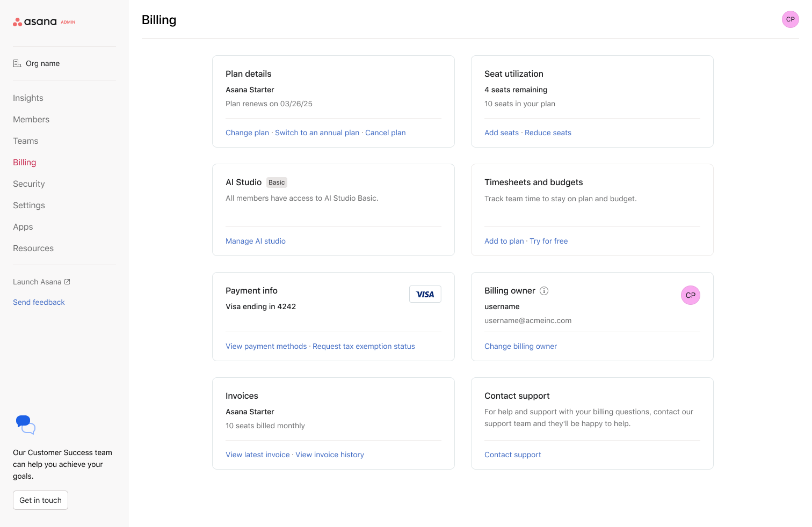Click Add to plan for Timesheets
This screenshot has height=527, width=812.
click(504, 241)
